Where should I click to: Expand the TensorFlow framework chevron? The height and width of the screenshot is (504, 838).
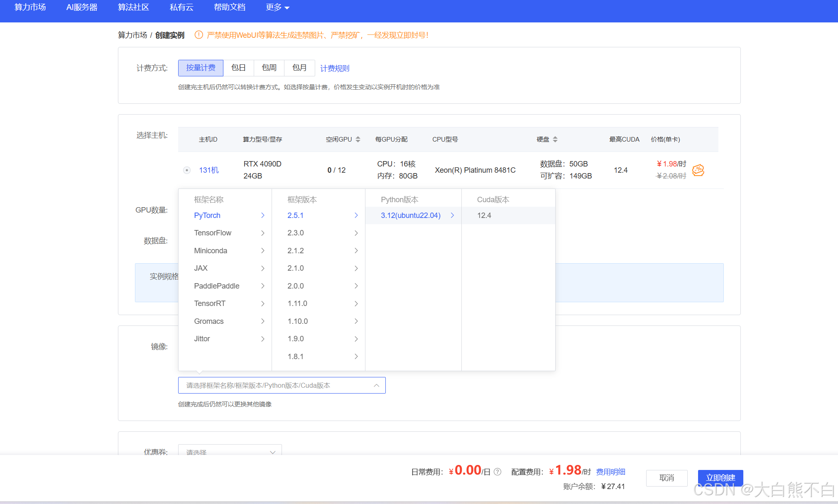pos(262,233)
